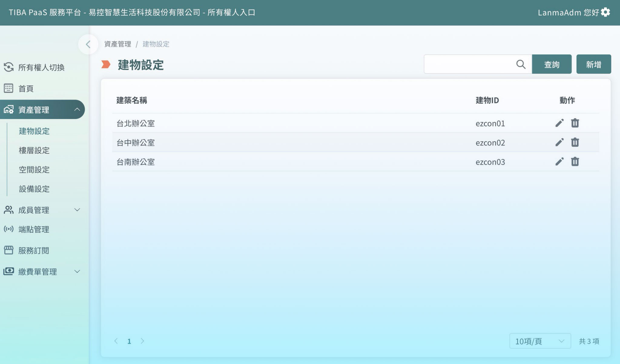Image resolution: width=620 pixels, height=364 pixels.
Task: Expand the 成員管理 submenu
Action: point(77,210)
